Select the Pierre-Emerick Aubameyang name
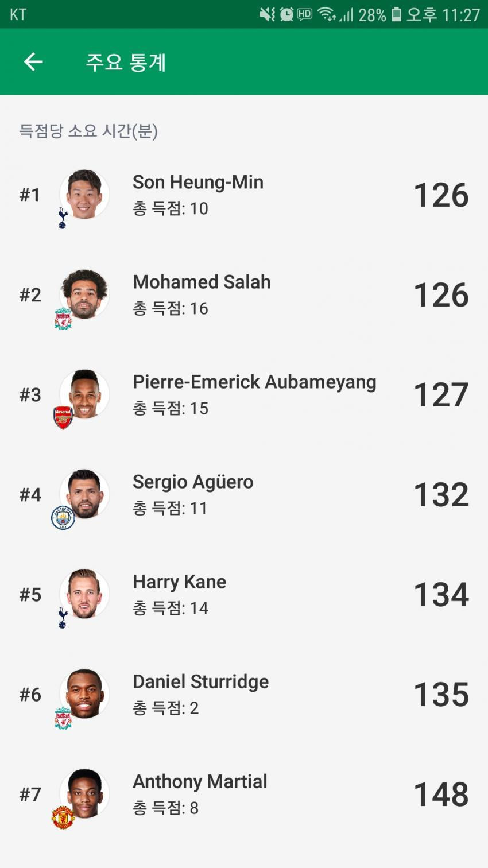The image size is (488, 868). [254, 382]
